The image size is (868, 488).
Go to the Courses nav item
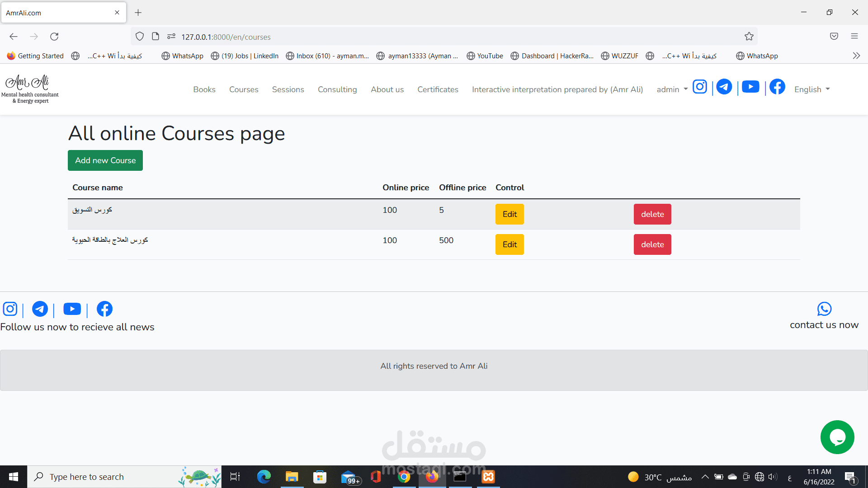pos(244,89)
